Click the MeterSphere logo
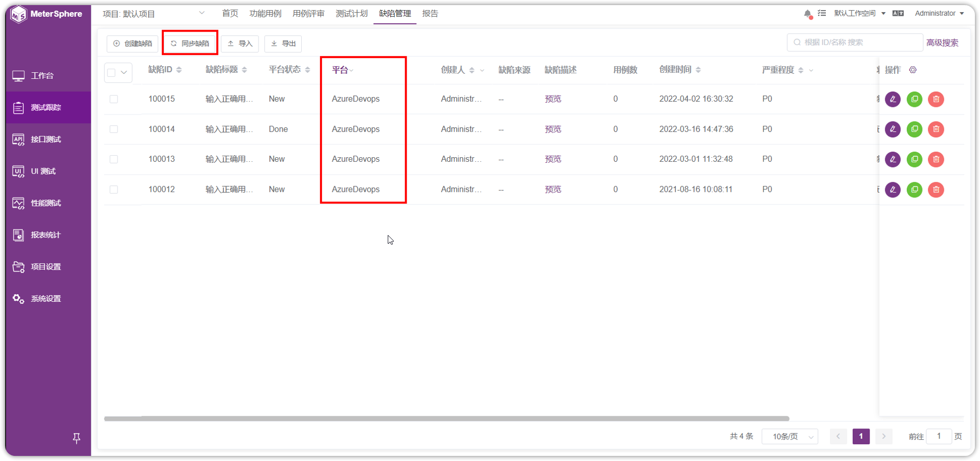980x461 pixels. [47, 14]
